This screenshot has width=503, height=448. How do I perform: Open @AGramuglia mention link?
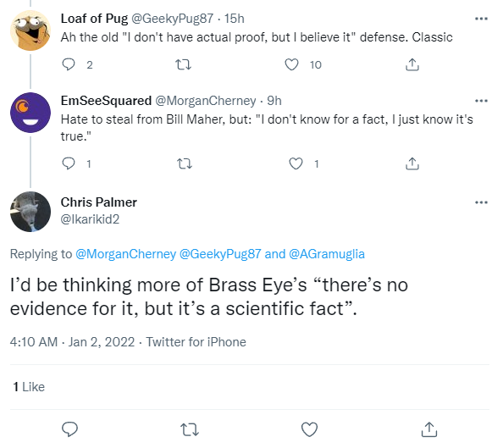tap(327, 254)
